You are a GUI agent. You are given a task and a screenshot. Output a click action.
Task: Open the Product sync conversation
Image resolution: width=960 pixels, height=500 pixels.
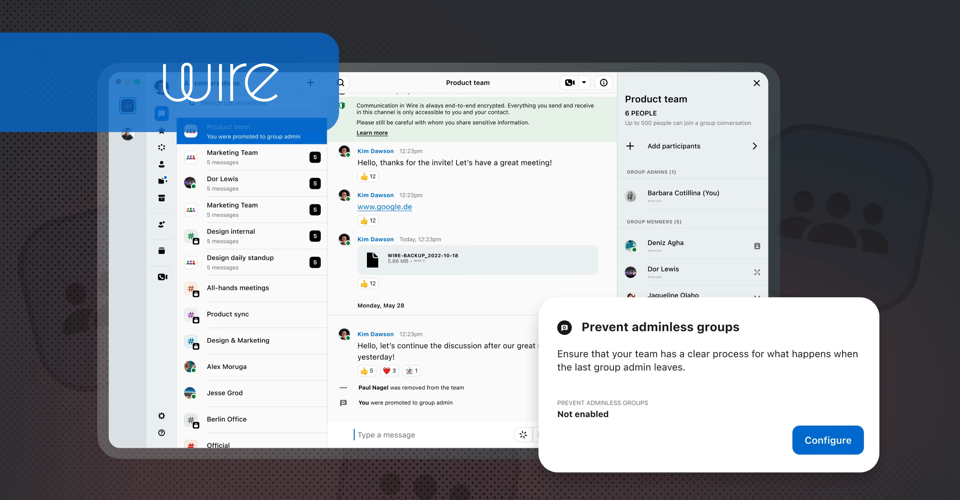coord(252,315)
